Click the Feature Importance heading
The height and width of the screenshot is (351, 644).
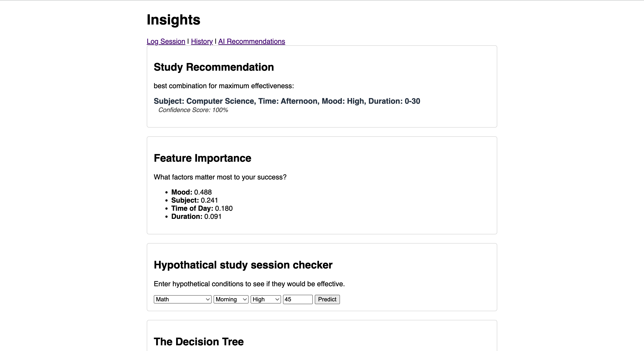coord(202,158)
